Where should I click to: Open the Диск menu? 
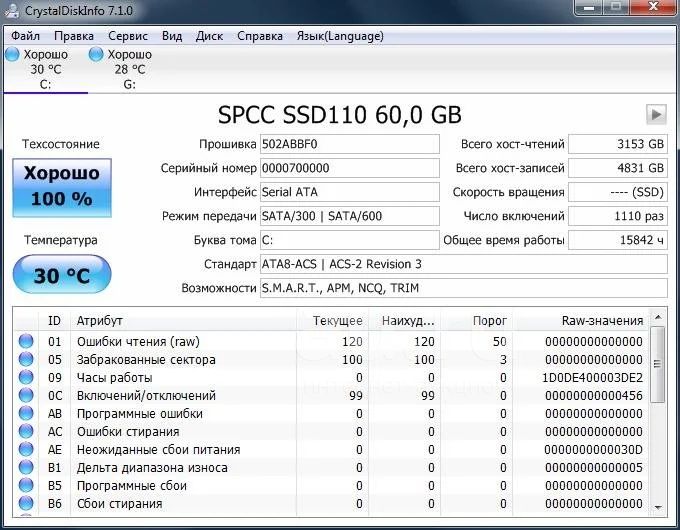[x=209, y=36]
